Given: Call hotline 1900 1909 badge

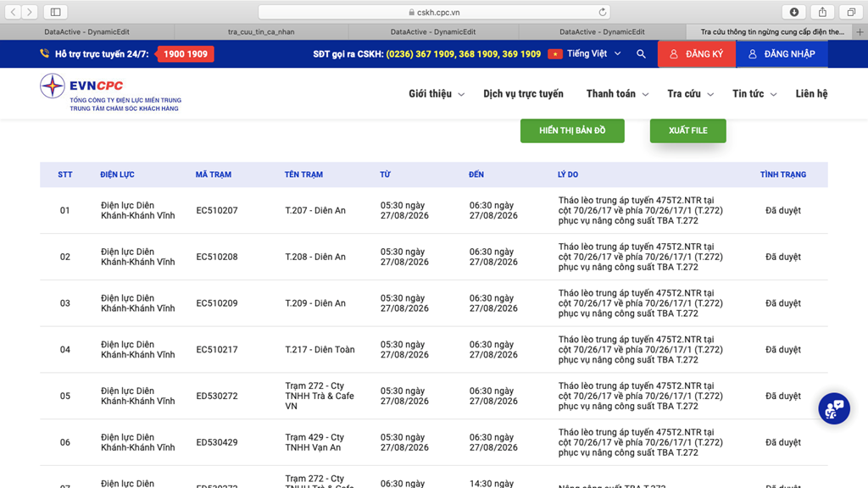Looking at the screenshot, I should tap(186, 53).
